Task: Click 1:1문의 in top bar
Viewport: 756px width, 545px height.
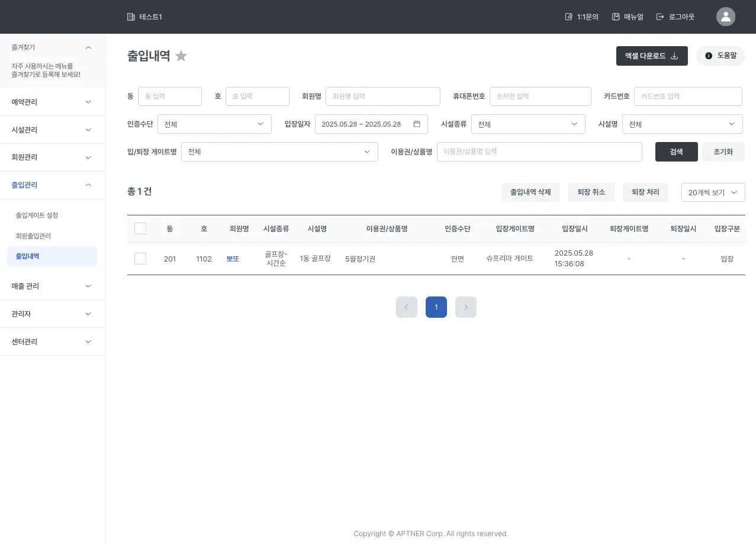Action: tap(582, 17)
